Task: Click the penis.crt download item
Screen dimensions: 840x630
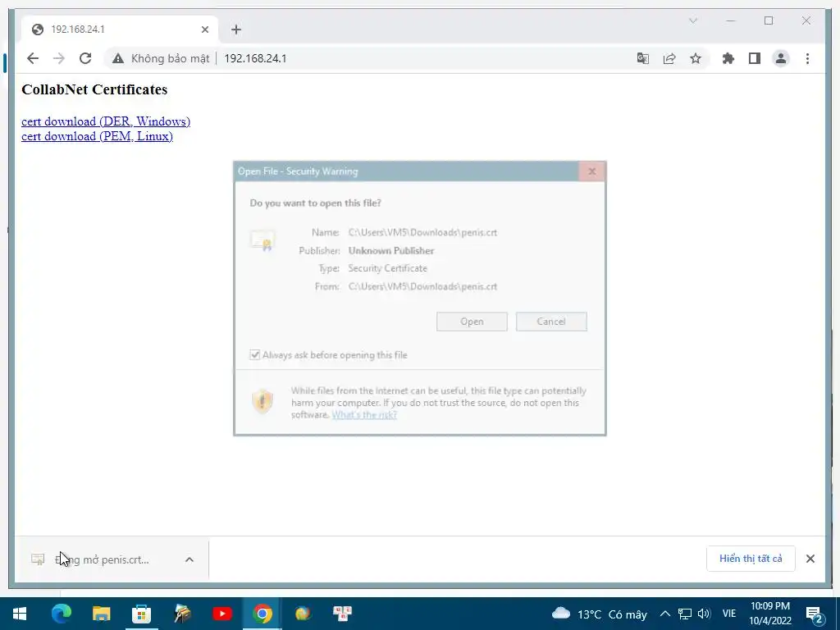Action: click(102, 559)
